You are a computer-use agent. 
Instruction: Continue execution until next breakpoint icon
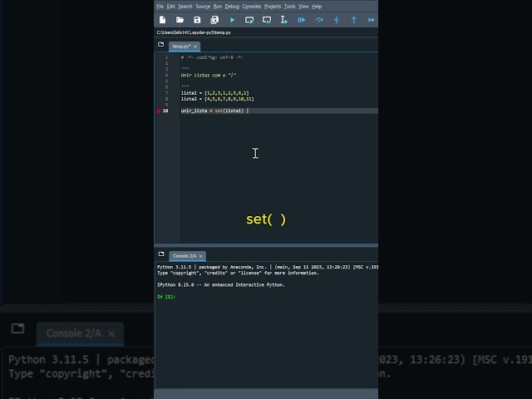click(371, 20)
